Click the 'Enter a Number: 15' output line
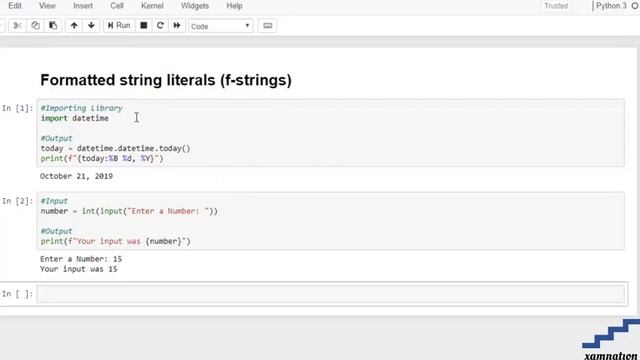 point(81,259)
